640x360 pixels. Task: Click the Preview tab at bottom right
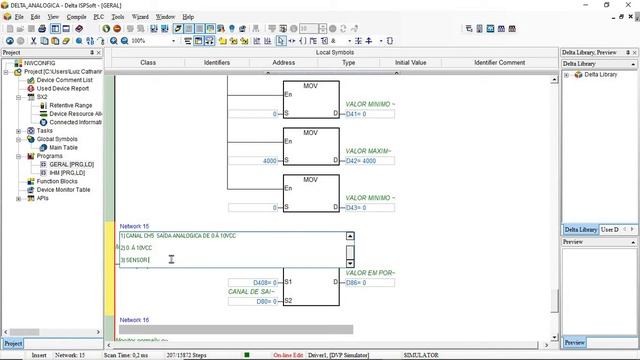tap(575, 342)
